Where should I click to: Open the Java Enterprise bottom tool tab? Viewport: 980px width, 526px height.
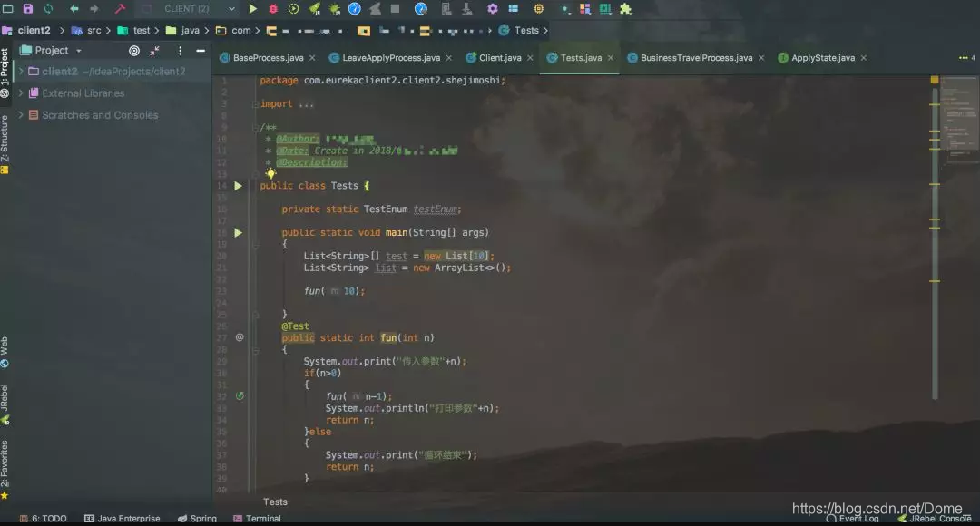point(122,519)
